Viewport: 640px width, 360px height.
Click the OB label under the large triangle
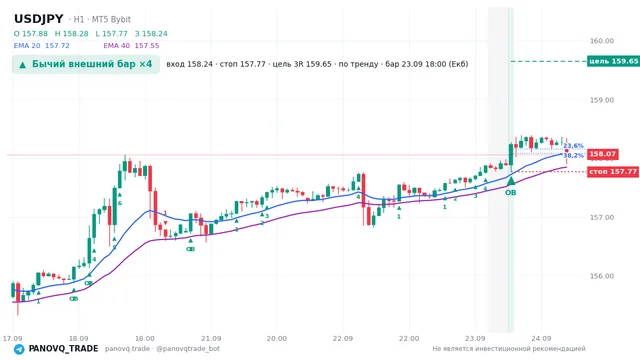point(511,193)
